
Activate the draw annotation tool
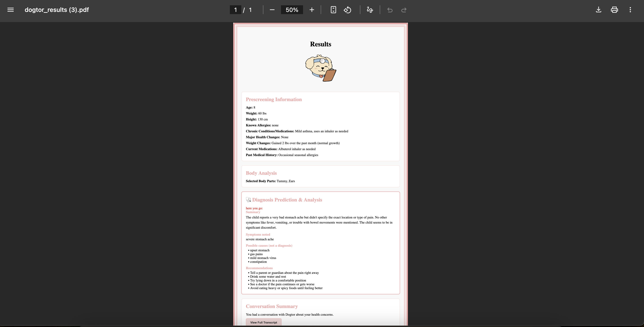point(370,10)
